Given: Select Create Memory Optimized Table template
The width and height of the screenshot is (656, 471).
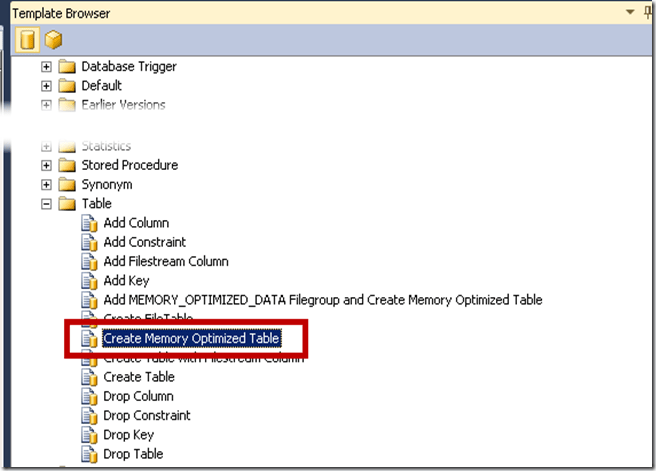Looking at the screenshot, I should (x=191, y=339).
